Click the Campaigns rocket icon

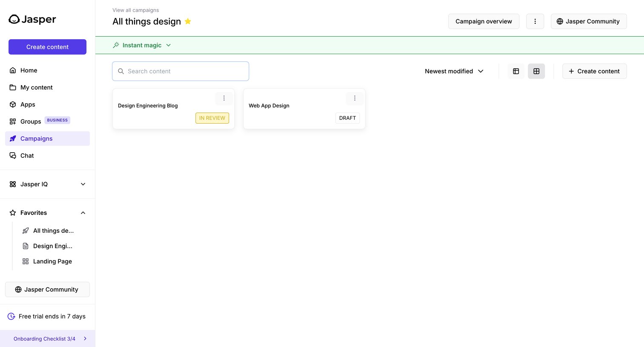pyautogui.click(x=13, y=139)
